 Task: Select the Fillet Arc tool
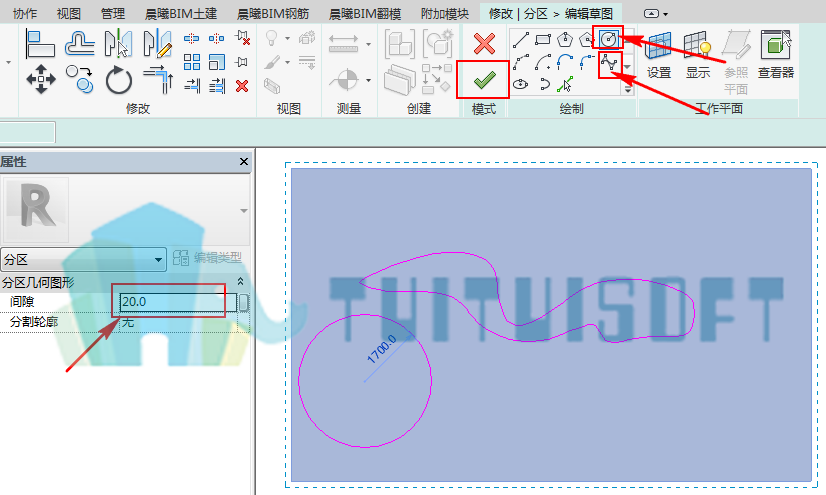tap(586, 62)
